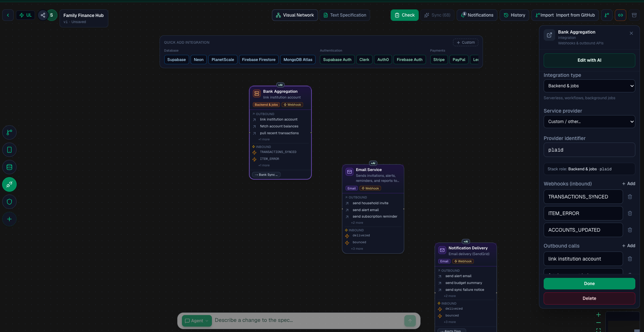644x332 pixels.
Task: Edit the TRANSACTIONS_SYNCED webhook field
Action: 583,197
